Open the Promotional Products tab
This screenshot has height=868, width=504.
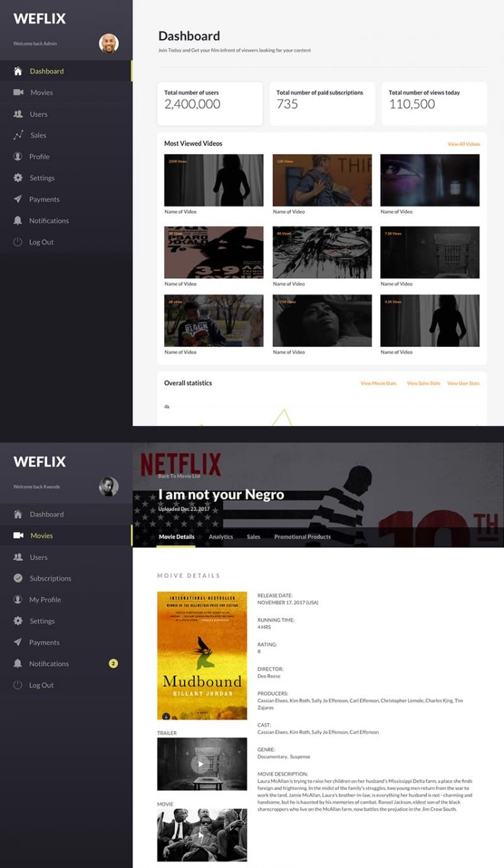pyautogui.click(x=302, y=537)
